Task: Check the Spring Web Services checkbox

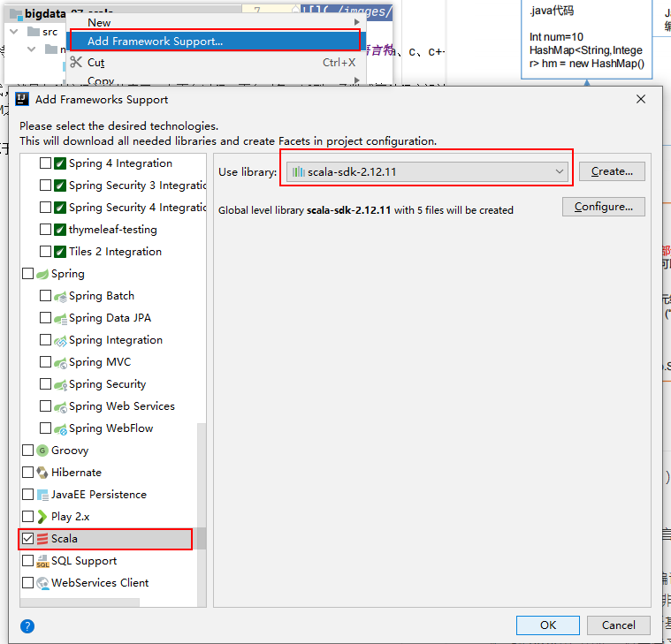Action: 45,406
